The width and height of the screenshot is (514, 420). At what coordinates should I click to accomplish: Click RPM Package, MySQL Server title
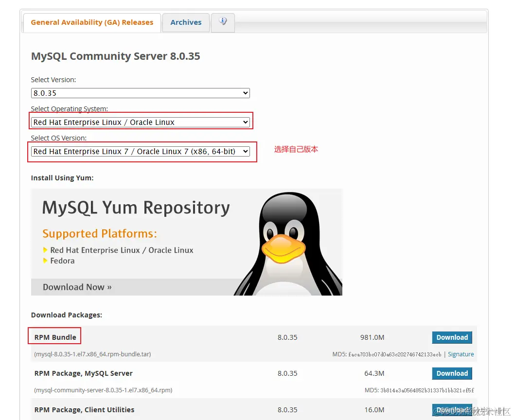[83, 373]
